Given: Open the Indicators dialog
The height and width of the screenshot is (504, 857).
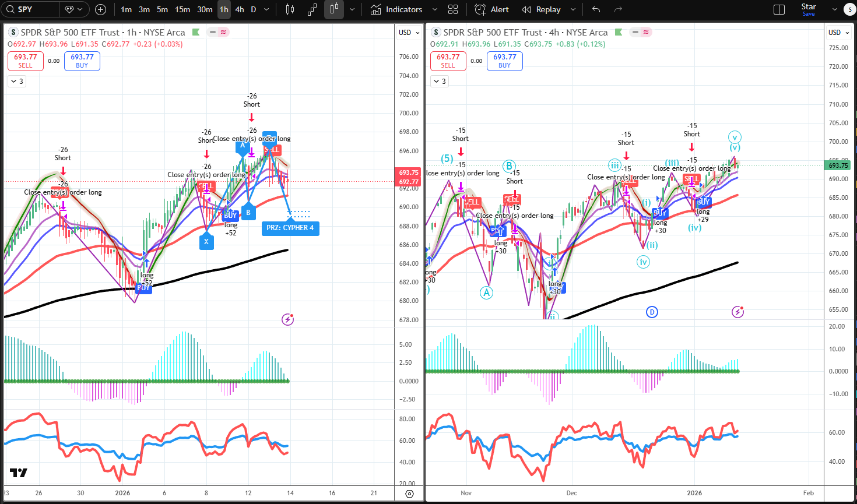Looking at the screenshot, I should coord(396,9).
